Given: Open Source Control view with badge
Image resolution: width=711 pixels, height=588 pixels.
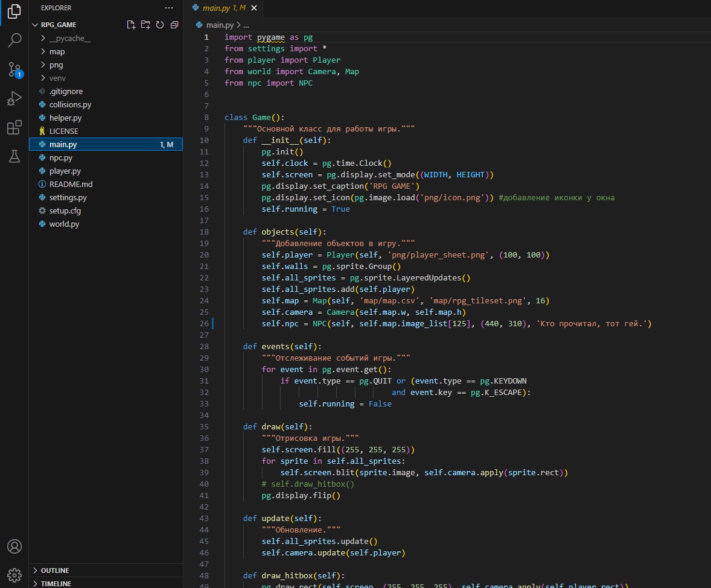Looking at the screenshot, I should click(x=14, y=69).
